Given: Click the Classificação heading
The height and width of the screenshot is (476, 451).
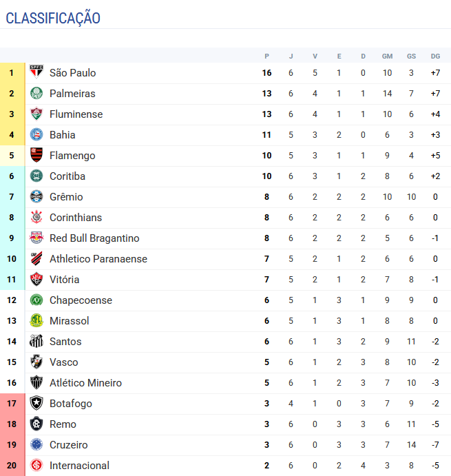Looking at the screenshot, I should (53, 19).
